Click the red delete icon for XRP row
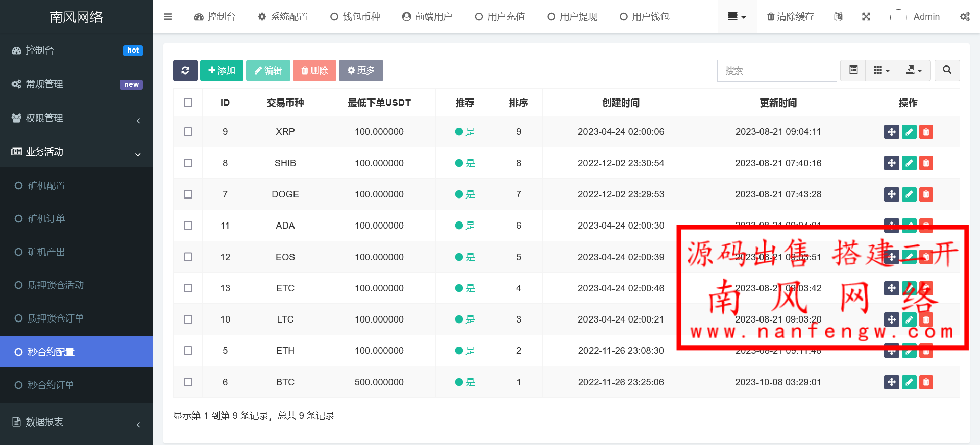The image size is (980, 445). pos(926,132)
